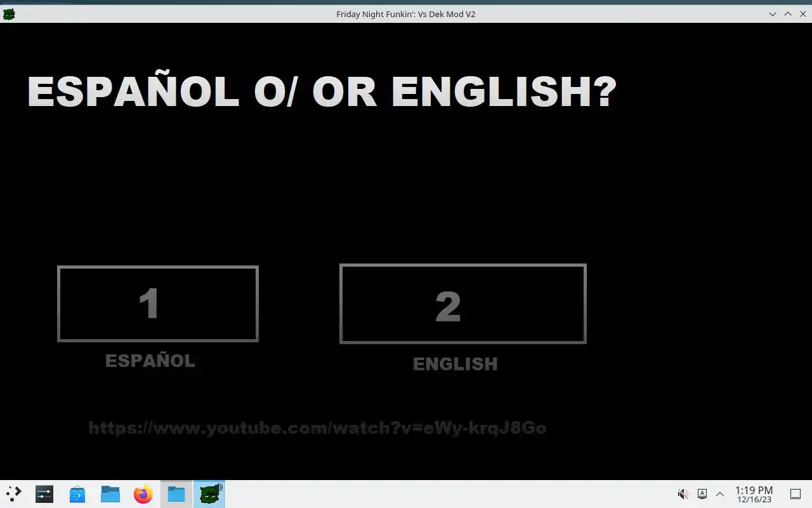The width and height of the screenshot is (812, 508).
Task: Minimize the Vs Dek Mod window
Action: click(773, 14)
